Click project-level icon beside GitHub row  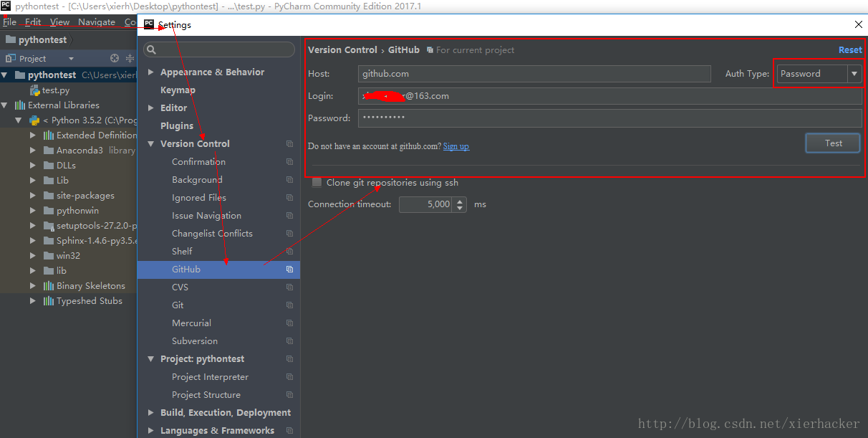[289, 270]
